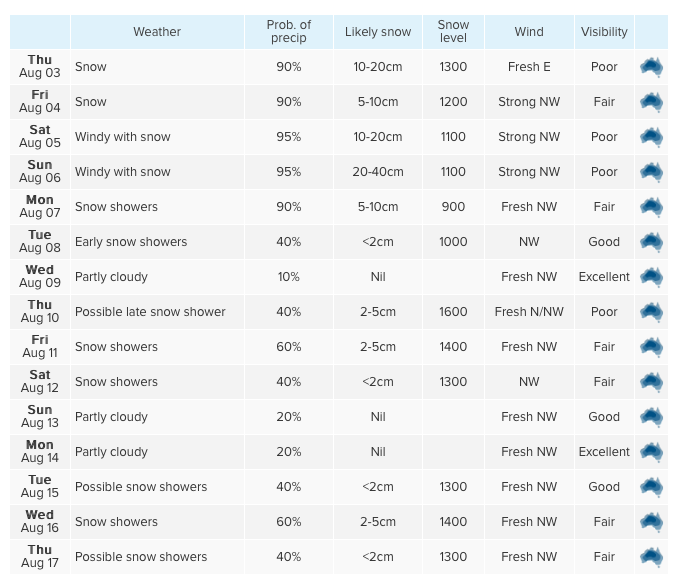Open the Australia map icon for Fri Aug 04

click(651, 102)
